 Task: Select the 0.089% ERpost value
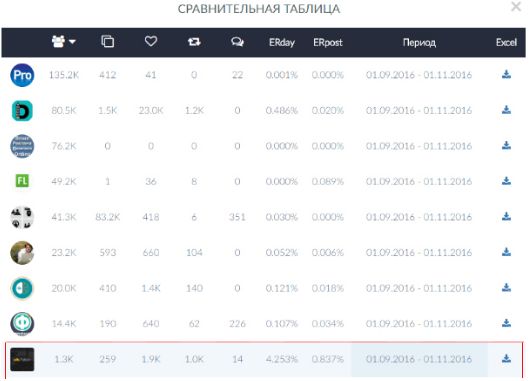328,182
